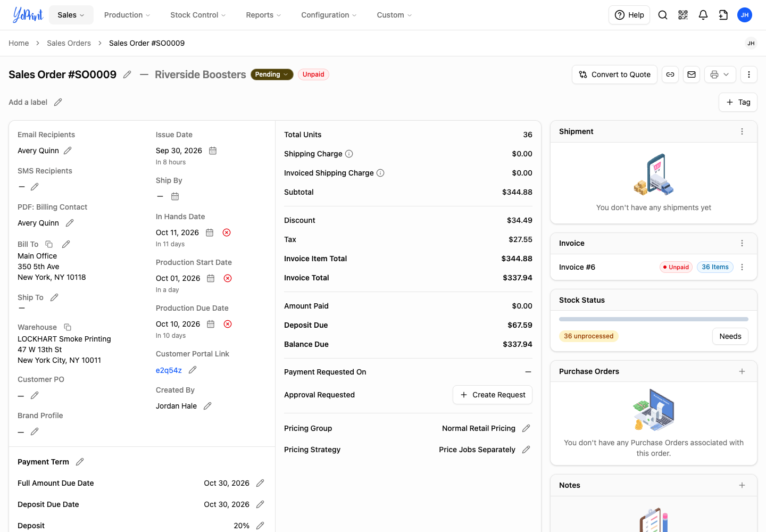Clear the Production Due Date

coord(228,324)
